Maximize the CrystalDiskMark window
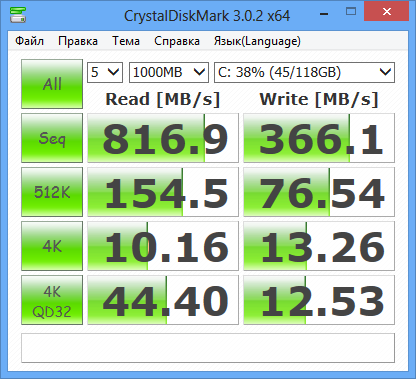The height and width of the screenshot is (379, 416). 351,12
